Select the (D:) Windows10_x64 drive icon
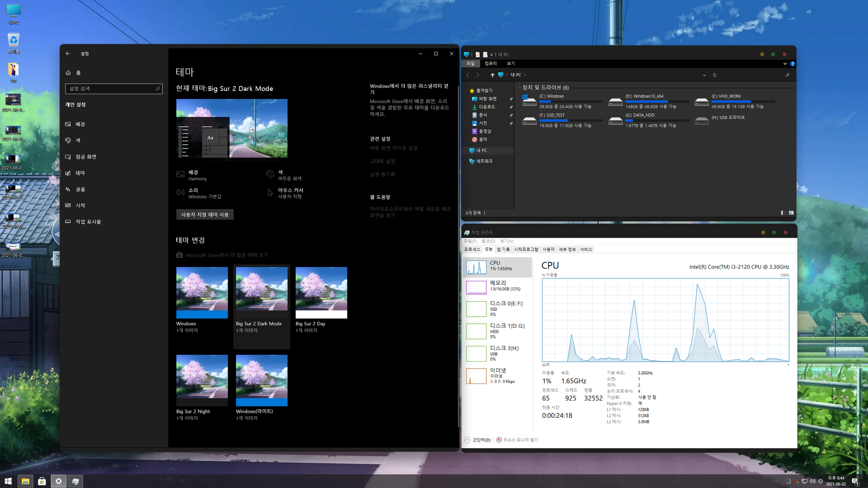The image size is (868, 488). coord(615,102)
